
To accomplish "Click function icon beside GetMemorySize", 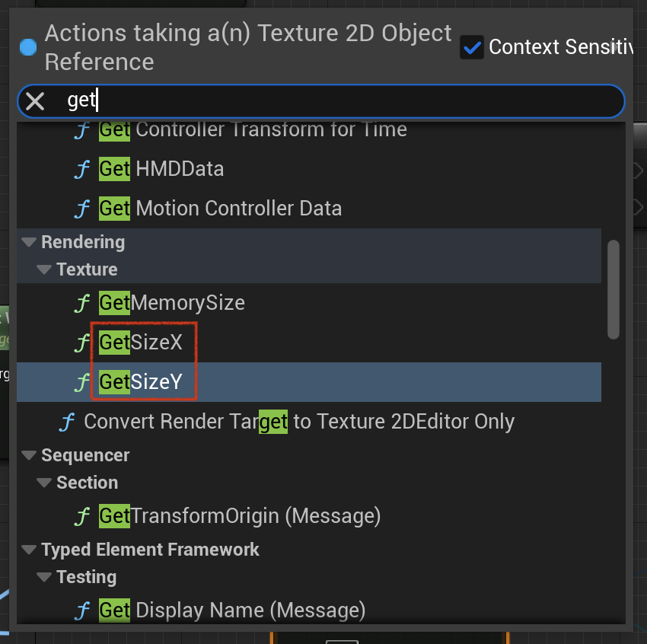I will 81,303.
